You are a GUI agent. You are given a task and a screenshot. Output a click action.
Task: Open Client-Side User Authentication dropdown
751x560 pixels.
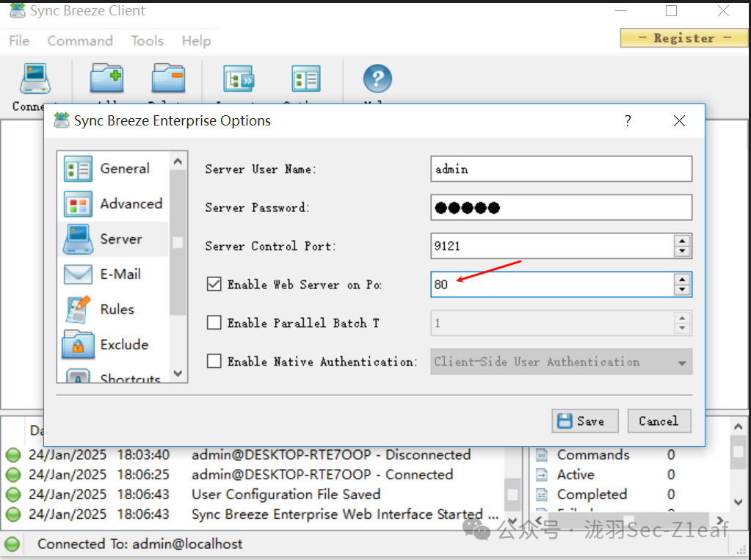pos(562,362)
